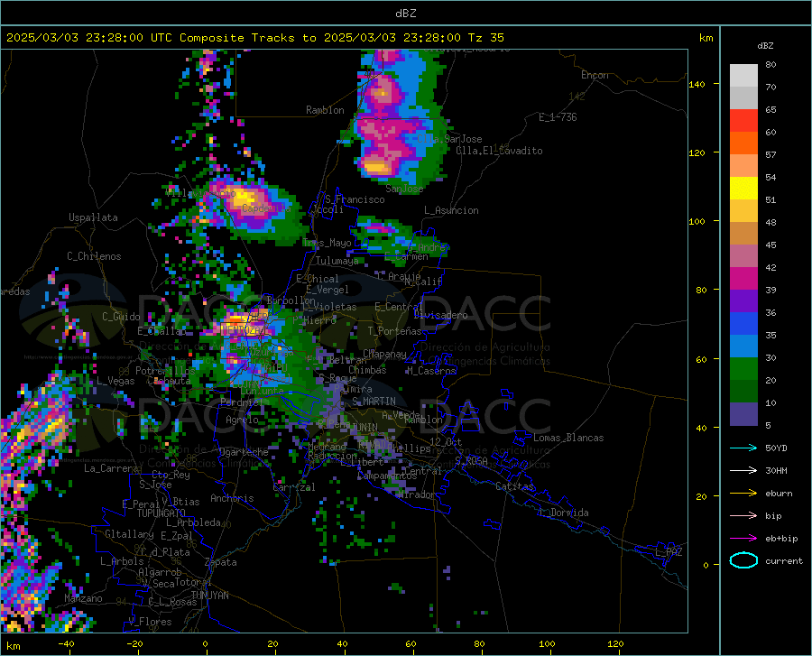Viewport: 812px width, 656px height.
Task: Pick the 20 dBZ green swatch
Action: tap(743, 392)
